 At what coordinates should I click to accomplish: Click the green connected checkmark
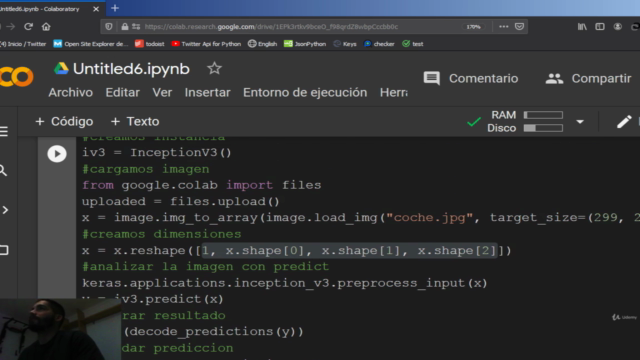coord(474,122)
